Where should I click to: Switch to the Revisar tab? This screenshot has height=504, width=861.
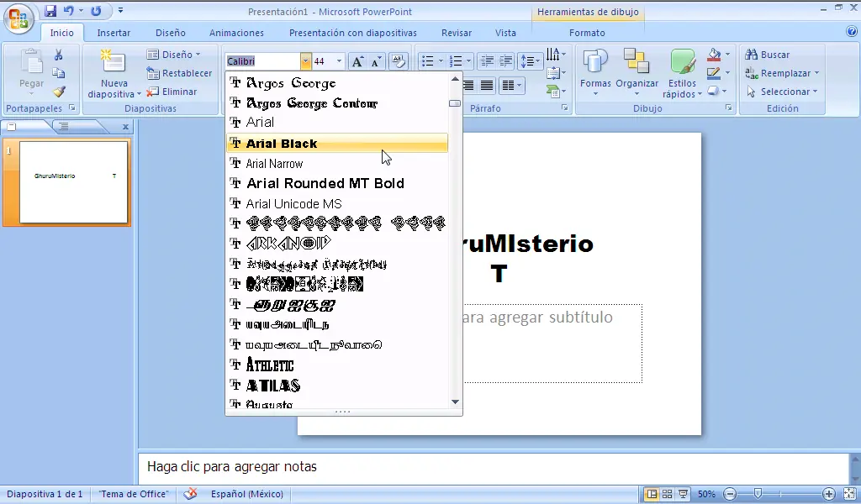tap(457, 33)
